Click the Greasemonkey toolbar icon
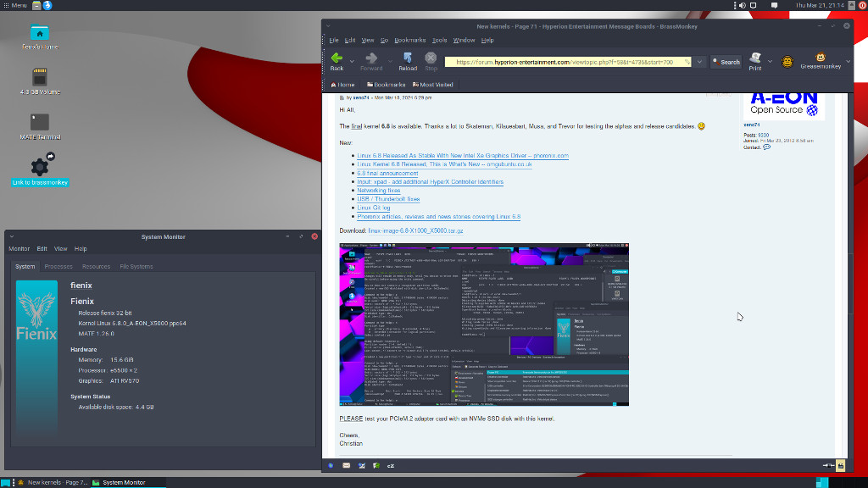This screenshot has height=488, width=868. click(821, 57)
